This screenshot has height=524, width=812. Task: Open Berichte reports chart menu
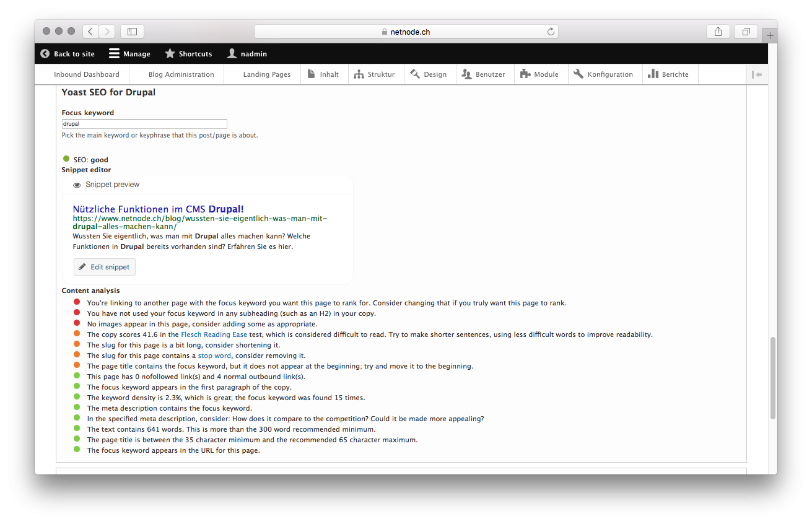(668, 74)
